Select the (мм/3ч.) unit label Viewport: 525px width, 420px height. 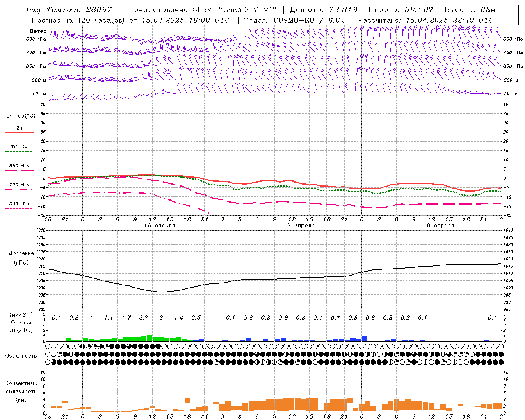[21, 315]
